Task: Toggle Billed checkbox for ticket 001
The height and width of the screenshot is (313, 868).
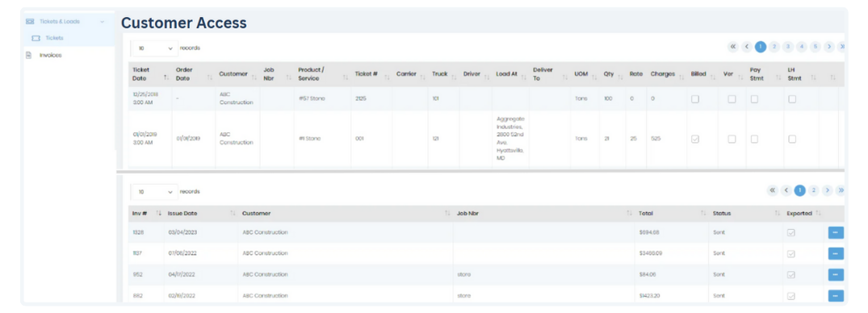Action: tap(695, 140)
